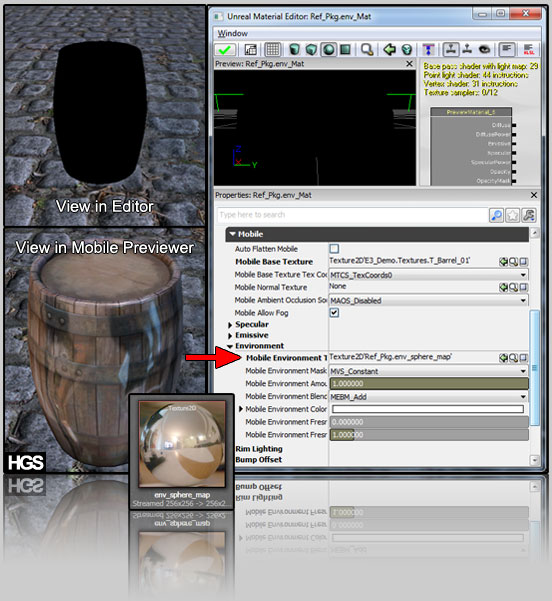Enable the Auto Flatten Mobile checkbox

[334, 249]
